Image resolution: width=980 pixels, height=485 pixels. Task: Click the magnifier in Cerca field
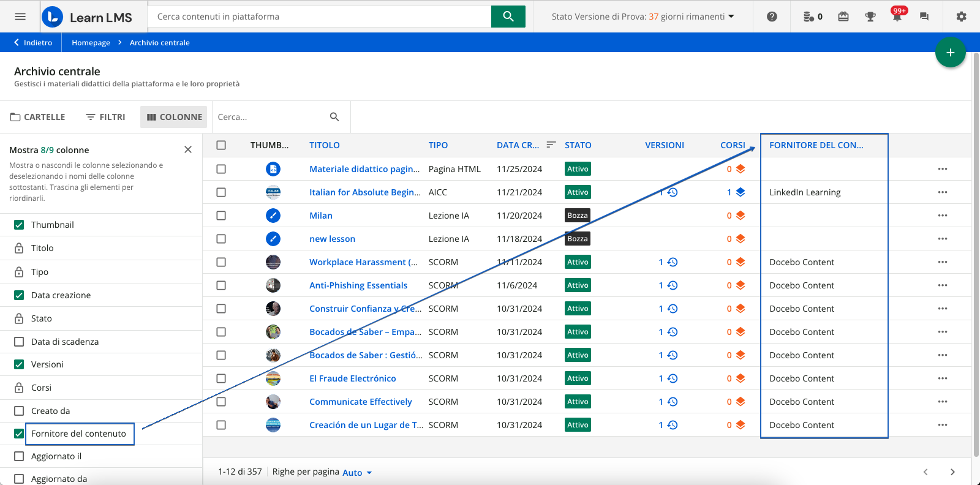tap(334, 116)
